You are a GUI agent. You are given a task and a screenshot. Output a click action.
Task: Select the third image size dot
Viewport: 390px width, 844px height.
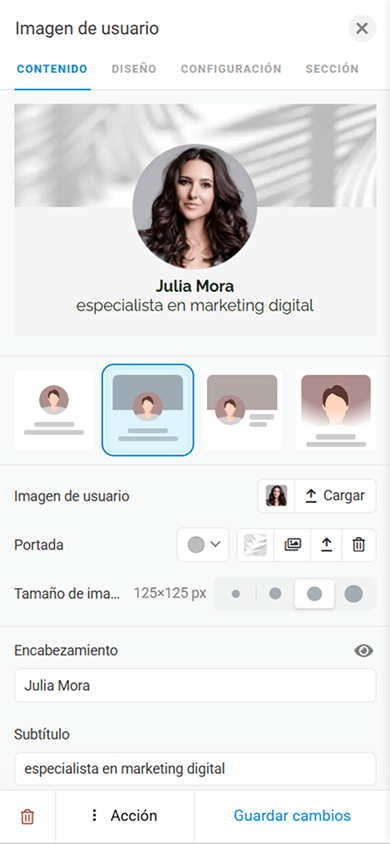pyautogui.click(x=314, y=594)
